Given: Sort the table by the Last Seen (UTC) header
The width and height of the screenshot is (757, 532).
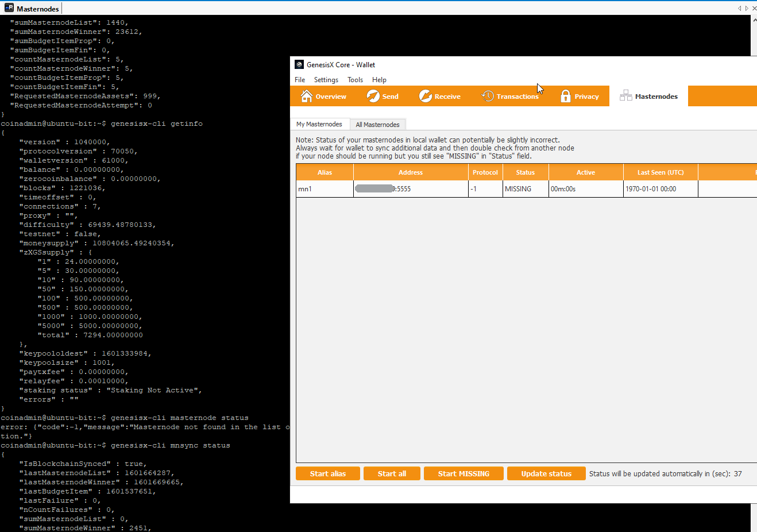Looking at the screenshot, I should pyautogui.click(x=661, y=172).
